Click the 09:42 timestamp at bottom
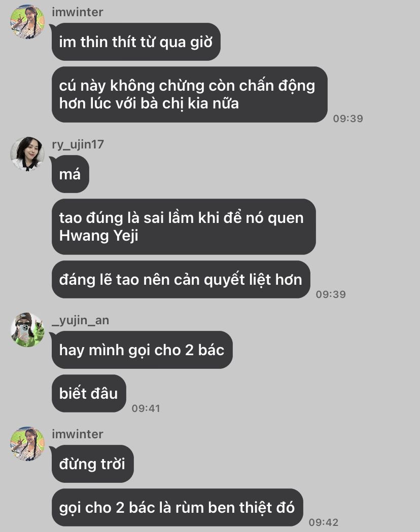The width and height of the screenshot is (420, 532). (x=324, y=522)
